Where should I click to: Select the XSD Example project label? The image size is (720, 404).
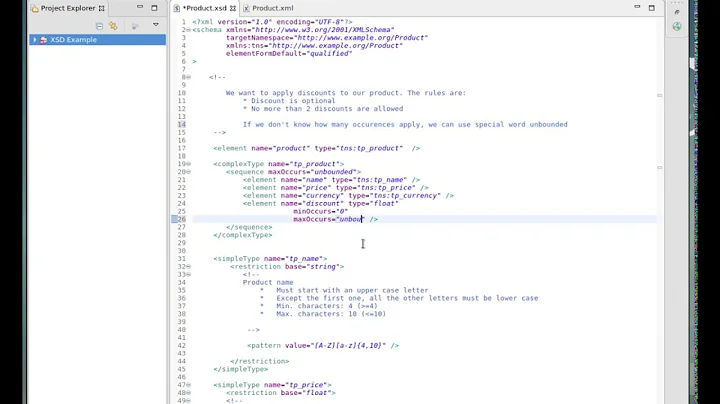tap(73, 40)
